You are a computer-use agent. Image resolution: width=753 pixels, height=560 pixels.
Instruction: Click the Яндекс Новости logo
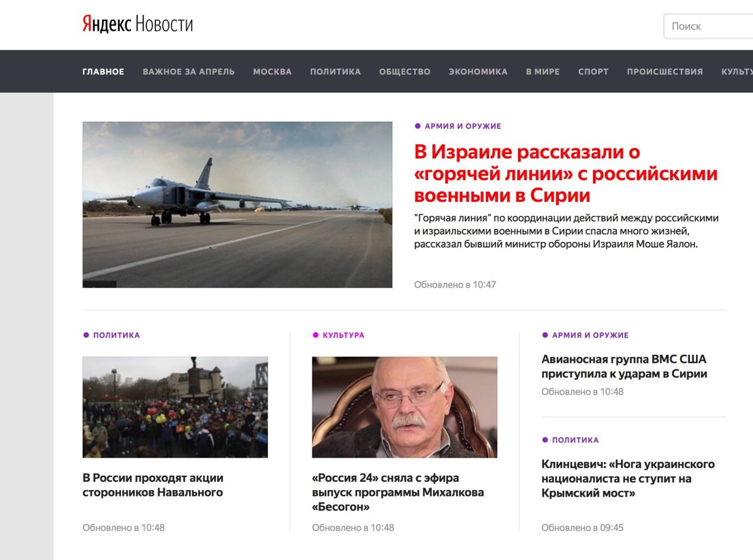coord(138,24)
